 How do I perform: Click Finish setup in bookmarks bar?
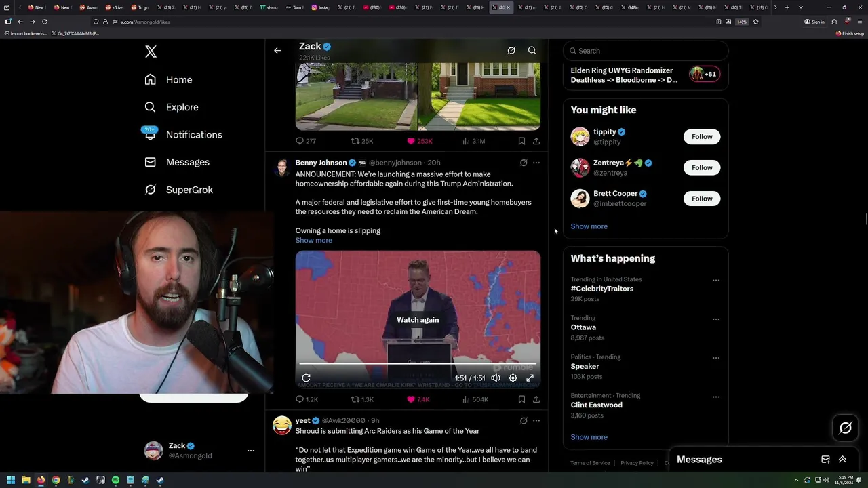coord(850,33)
